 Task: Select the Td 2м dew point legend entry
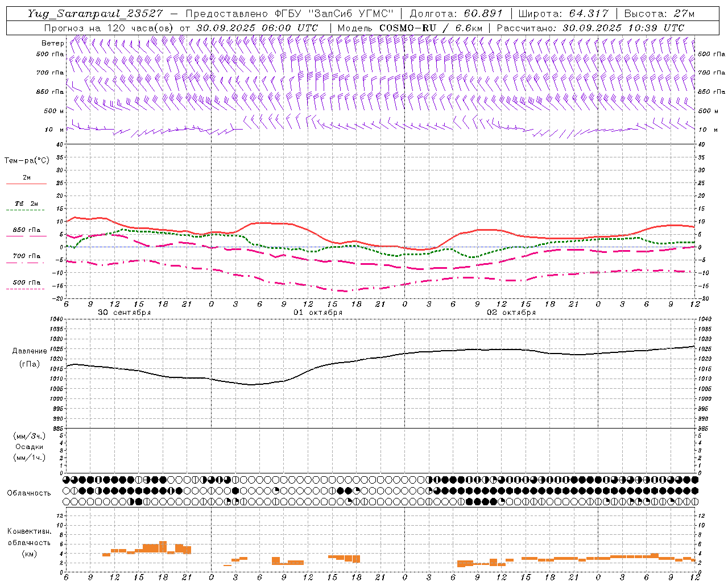tap(27, 203)
